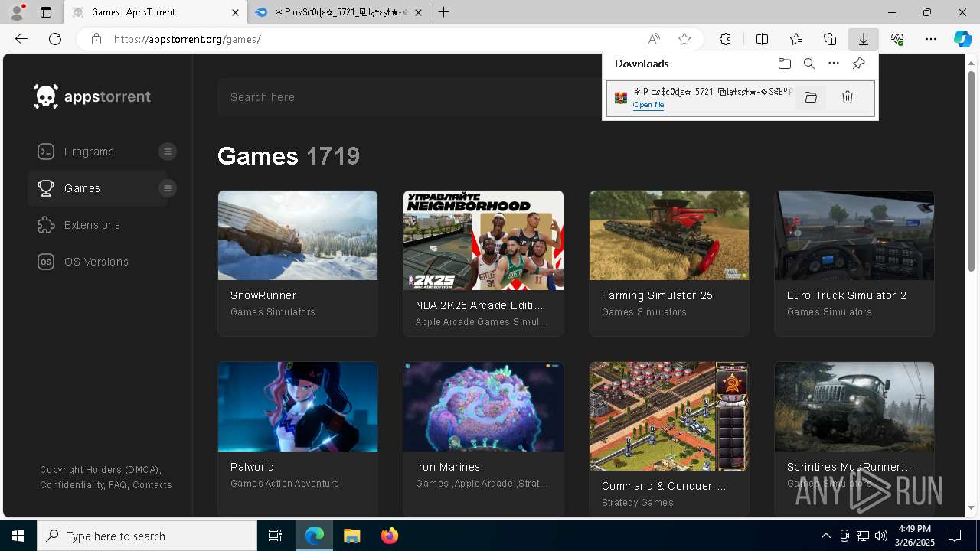Open Collections icon in toolbar
The width and height of the screenshot is (980, 551).
pos(830,39)
